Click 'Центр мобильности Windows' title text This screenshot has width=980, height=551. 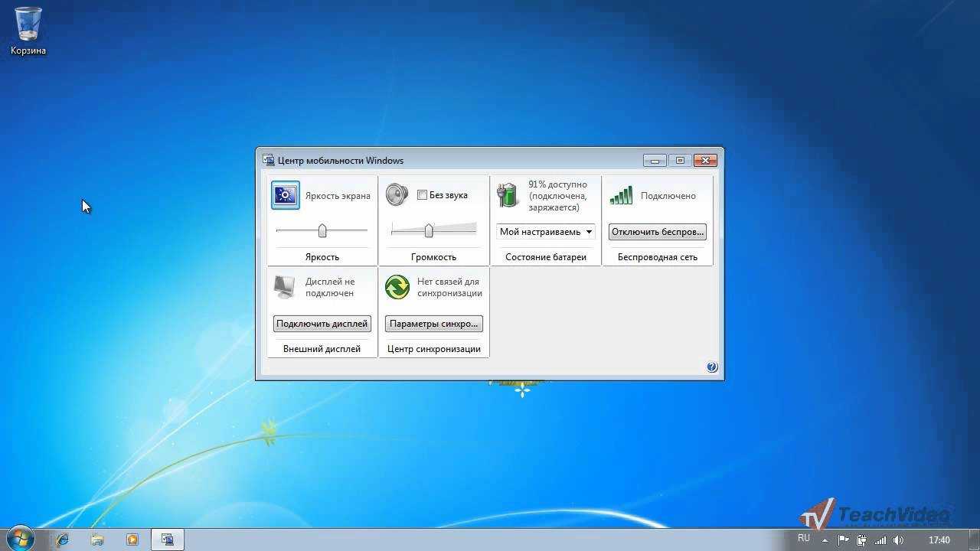pos(341,161)
